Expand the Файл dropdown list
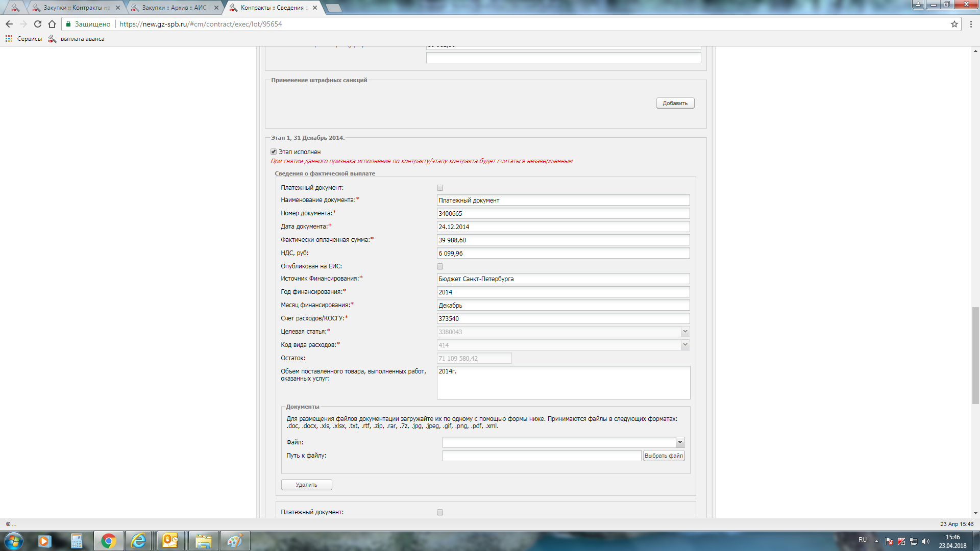980x551 pixels. click(680, 442)
